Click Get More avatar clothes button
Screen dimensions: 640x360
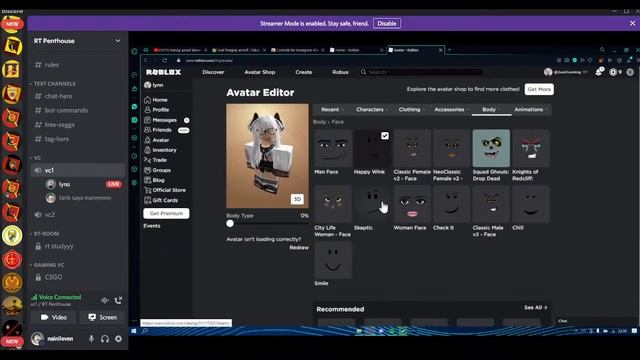click(x=539, y=89)
